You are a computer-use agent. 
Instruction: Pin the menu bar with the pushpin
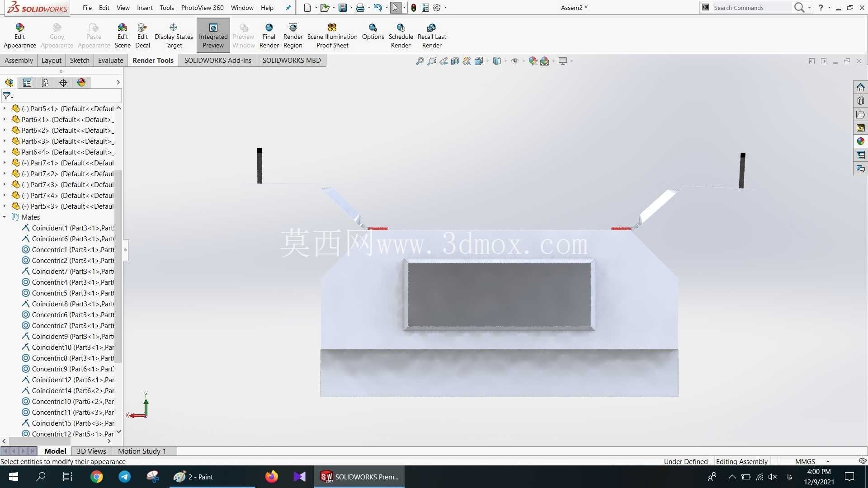pos(288,8)
